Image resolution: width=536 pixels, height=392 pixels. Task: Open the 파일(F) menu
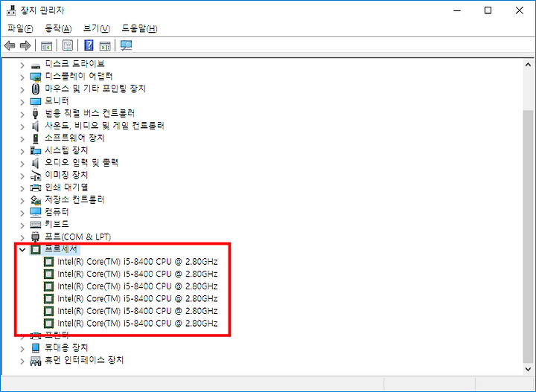click(x=20, y=28)
